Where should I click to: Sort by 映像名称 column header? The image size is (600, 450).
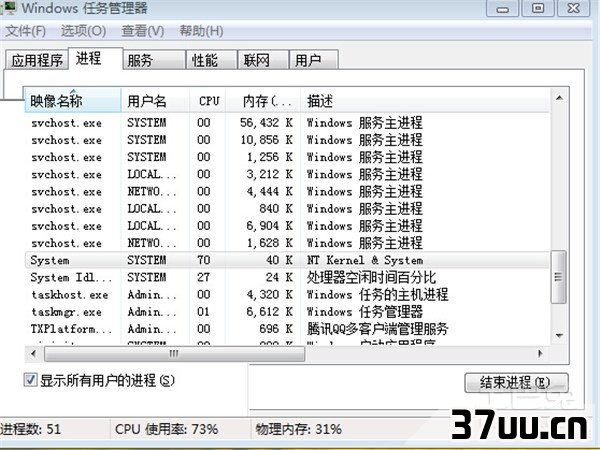click(73, 101)
